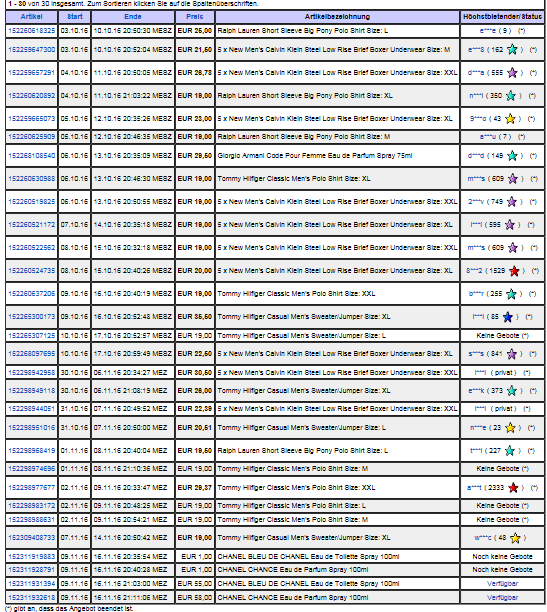Viewport: 547px width, 612px height.
Task: Open article link 152311931394
Action: tap(32, 584)
